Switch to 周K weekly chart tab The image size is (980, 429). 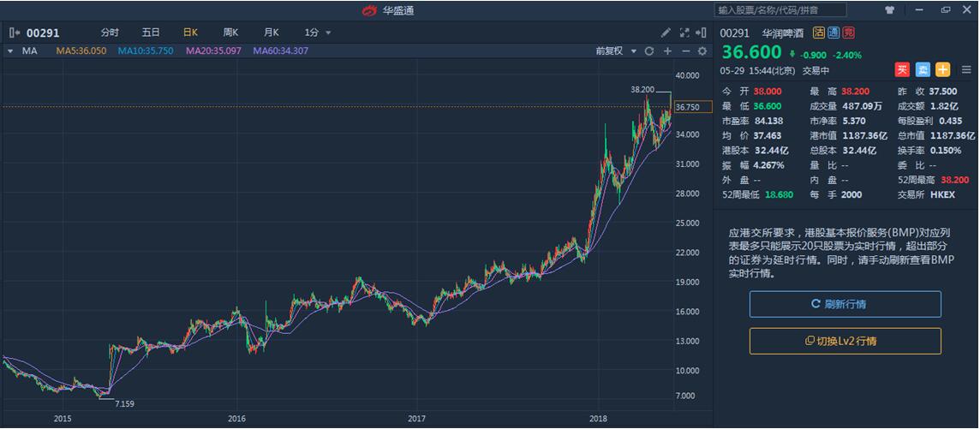(230, 33)
